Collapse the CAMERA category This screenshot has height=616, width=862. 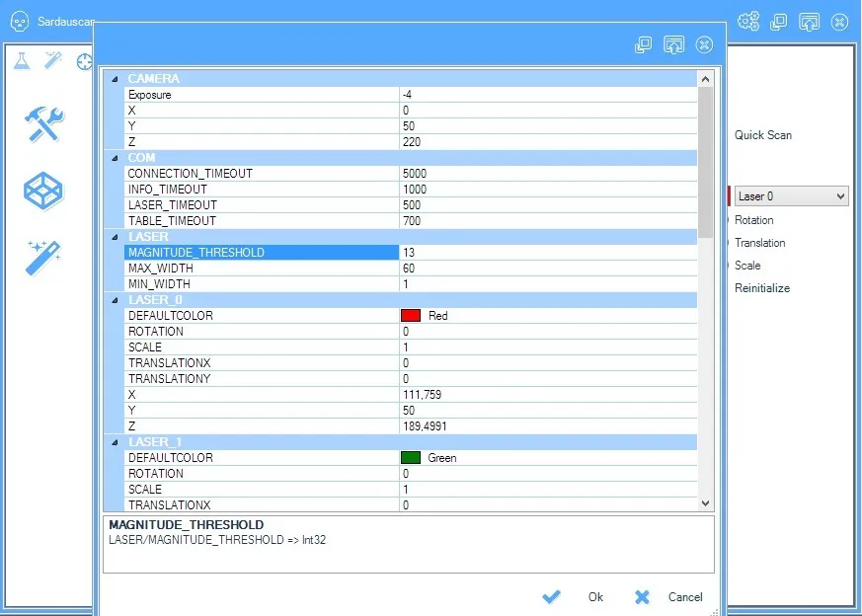point(115,79)
